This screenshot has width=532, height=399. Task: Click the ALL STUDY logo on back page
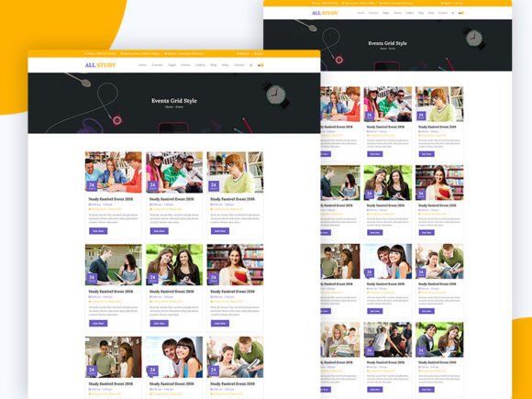pyautogui.click(x=325, y=13)
